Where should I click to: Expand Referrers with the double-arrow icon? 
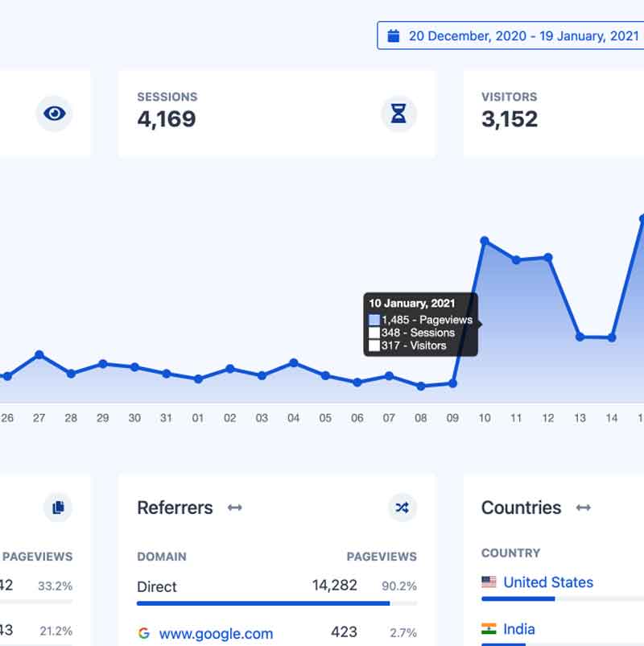tap(235, 507)
